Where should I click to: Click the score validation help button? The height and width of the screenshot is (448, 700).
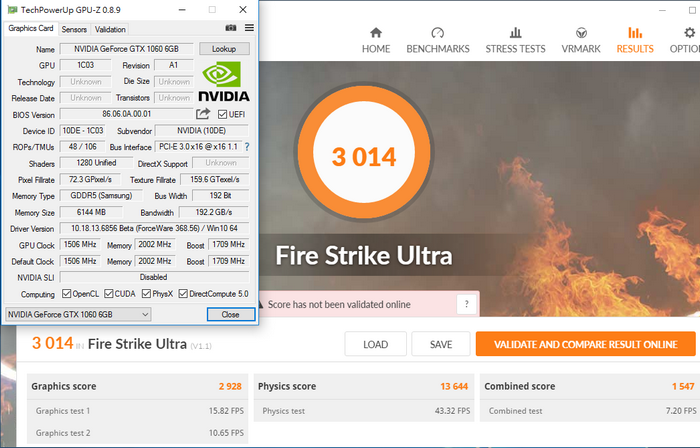pos(465,304)
